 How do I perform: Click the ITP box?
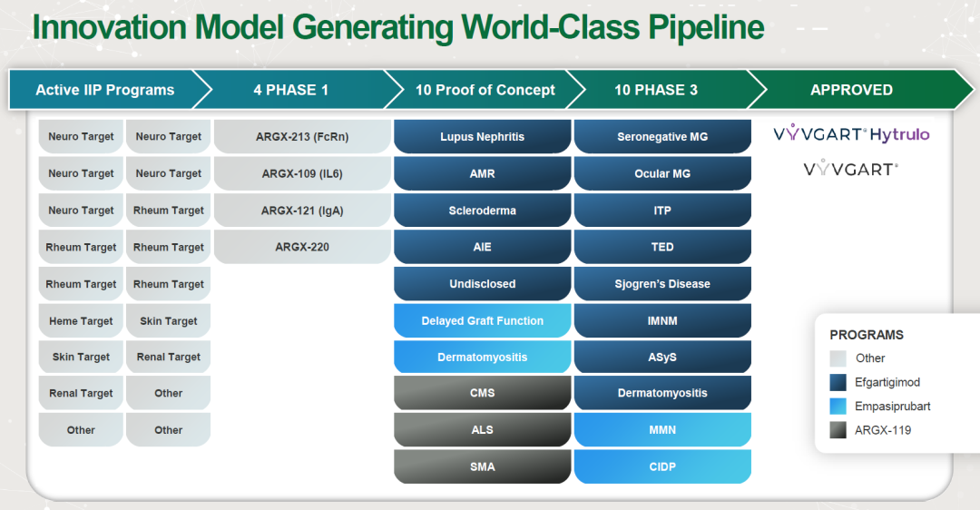662,210
